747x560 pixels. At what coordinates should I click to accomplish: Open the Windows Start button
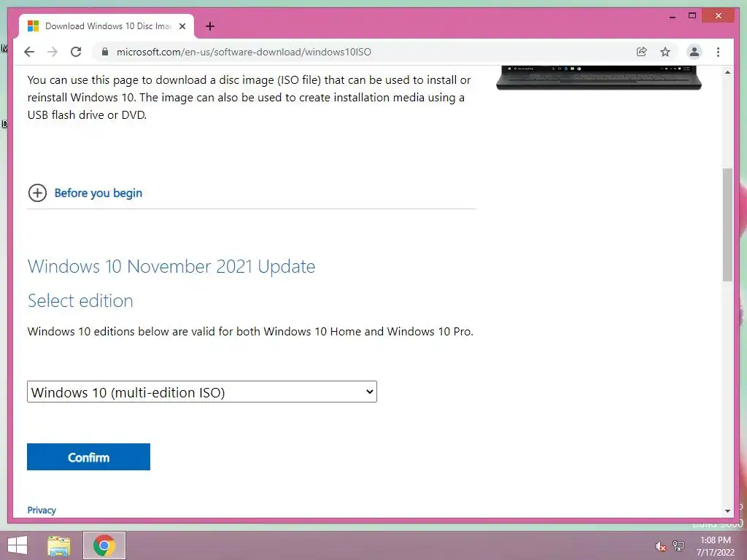(x=18, y=545)
